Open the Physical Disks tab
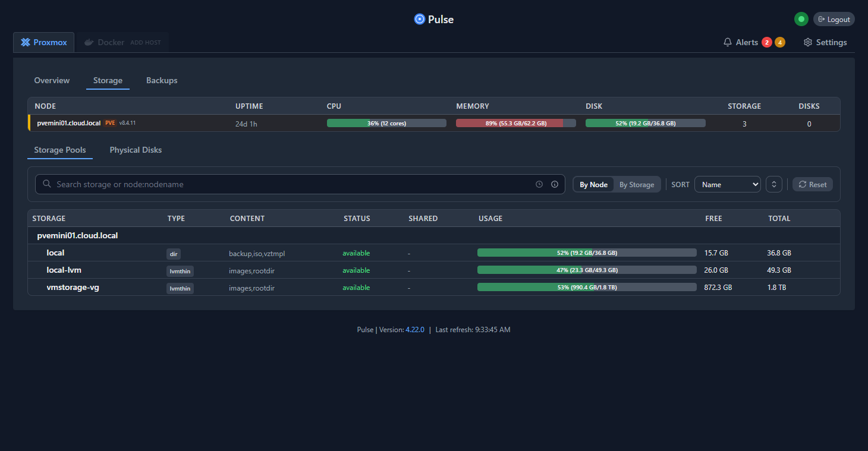868x451 pixels. [x=136, y=150]
